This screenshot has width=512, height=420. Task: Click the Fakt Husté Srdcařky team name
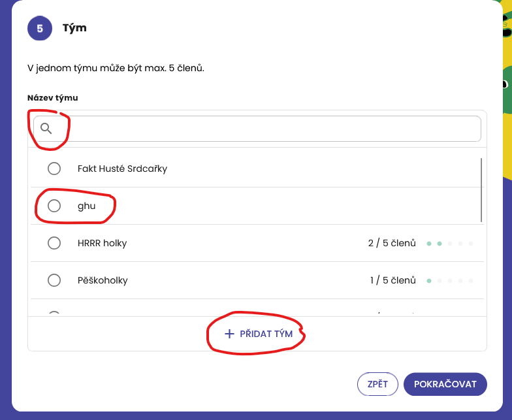(122, 169)
